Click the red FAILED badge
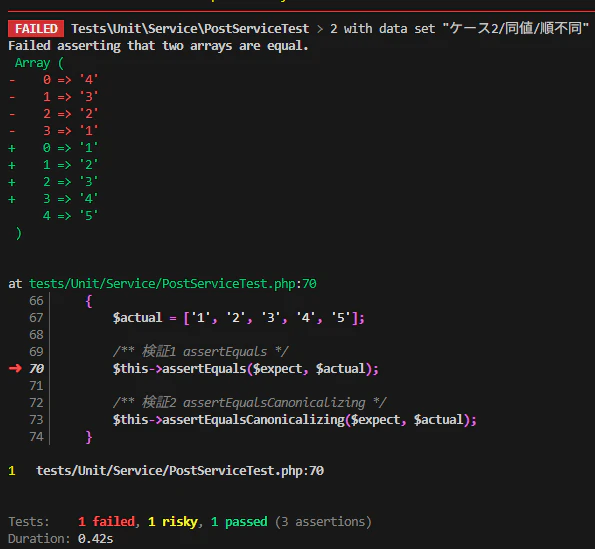The width and height of the screenshot is (595, 549). coord(36,28)
